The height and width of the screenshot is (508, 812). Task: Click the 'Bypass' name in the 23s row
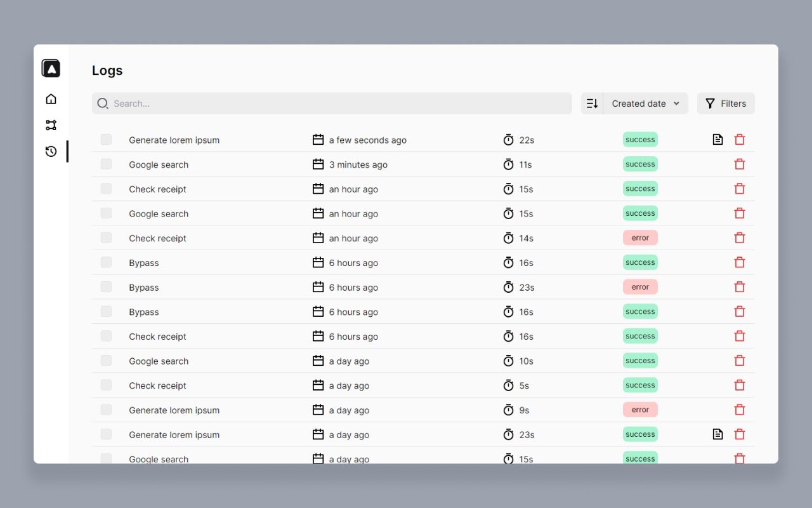pos(144,288)
